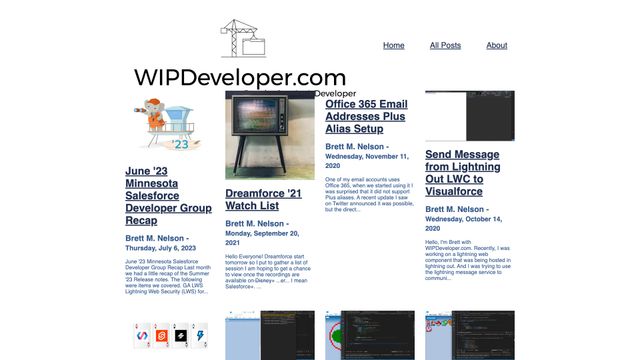The width and height of the screenshot is (640, 360).
Task: Click the bottom-row thumbnail under Send Message post
Action: coord(470,335)
